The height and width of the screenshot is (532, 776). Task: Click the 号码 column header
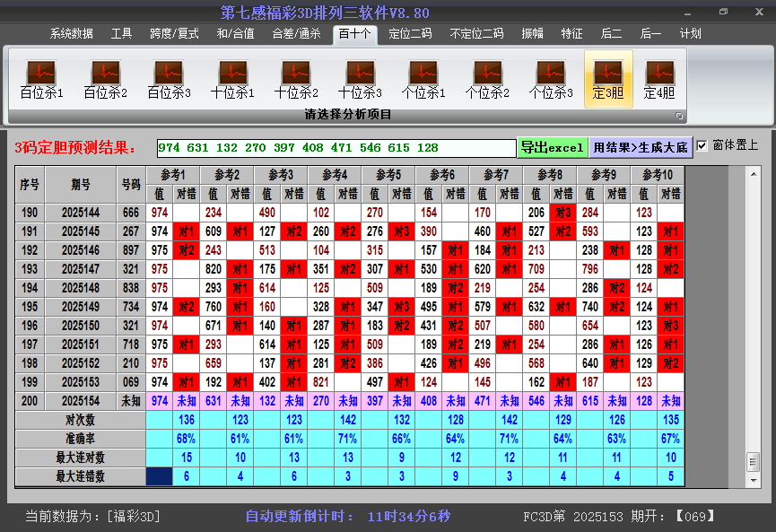pos(131,184)
